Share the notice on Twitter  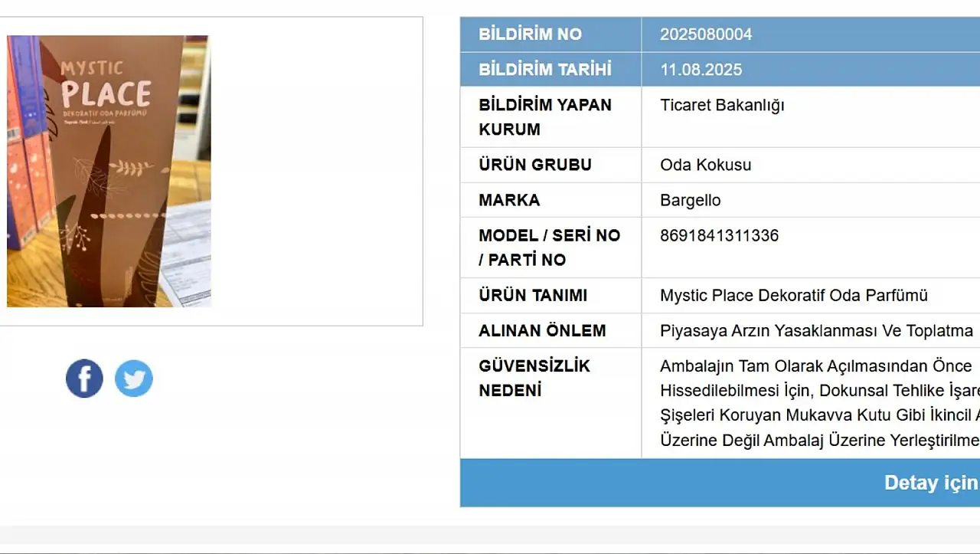[134, 379]
